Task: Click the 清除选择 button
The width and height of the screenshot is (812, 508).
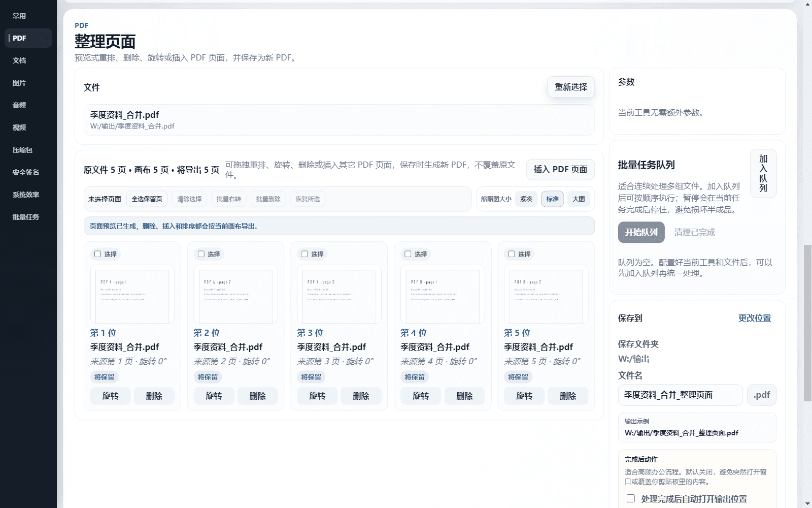Action: (189, 199)
